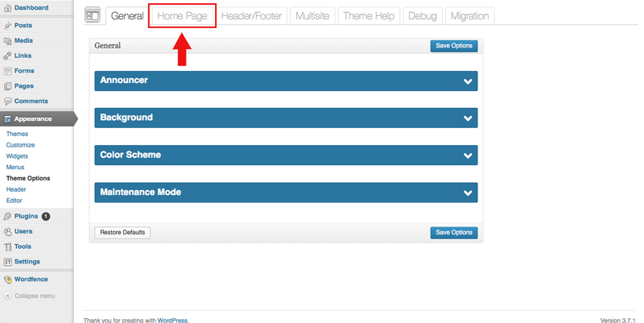Click the Posts pushpin icon

pos(7,25)
